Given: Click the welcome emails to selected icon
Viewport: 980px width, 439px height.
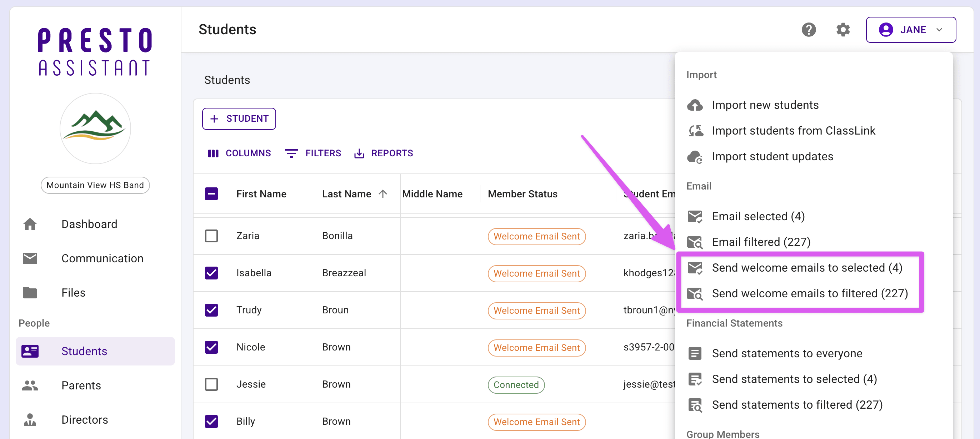Looking at the screenshot, I should coord(695,268).
